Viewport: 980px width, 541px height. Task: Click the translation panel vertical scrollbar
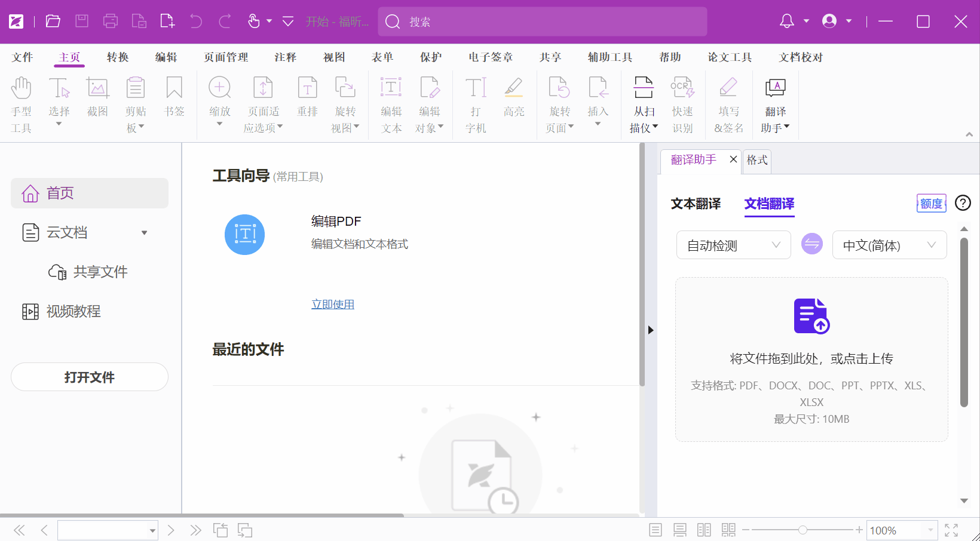pos(964,322)
